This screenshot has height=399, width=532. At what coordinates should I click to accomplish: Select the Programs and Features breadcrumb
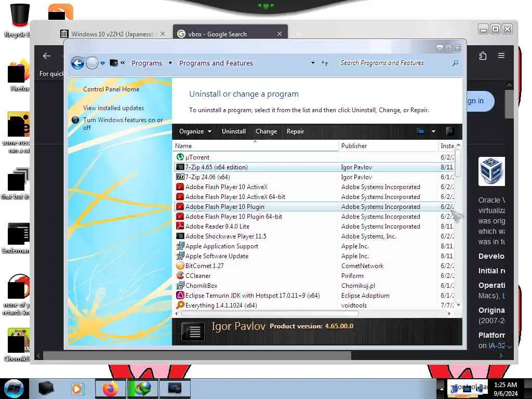click(216, 63)
